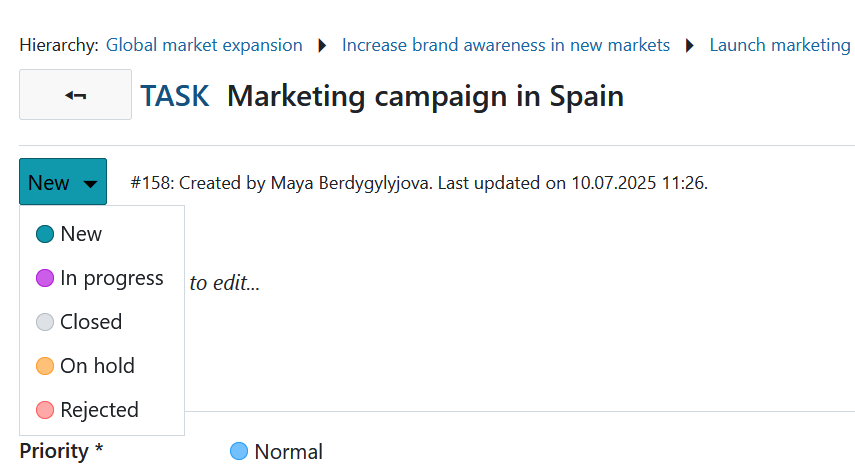The width and height of the screenshot is (855, 468).
Task: Collapse the New status dropdown caret
Action: [90, 183]
